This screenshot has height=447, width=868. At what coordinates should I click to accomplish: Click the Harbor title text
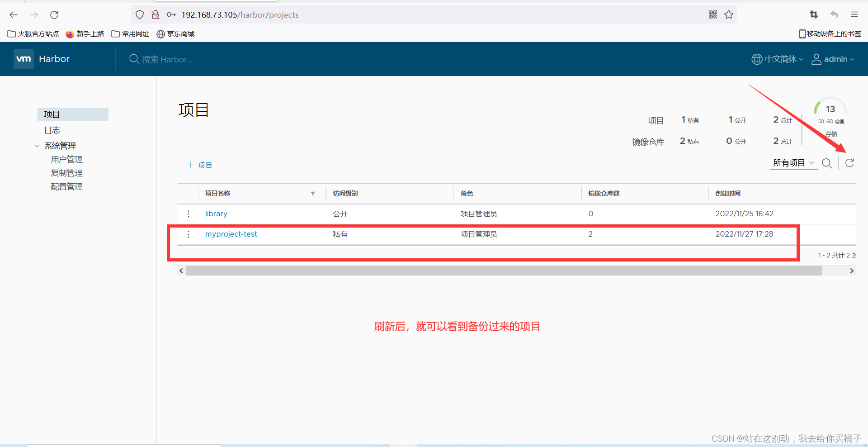click(x=54, y=59)
